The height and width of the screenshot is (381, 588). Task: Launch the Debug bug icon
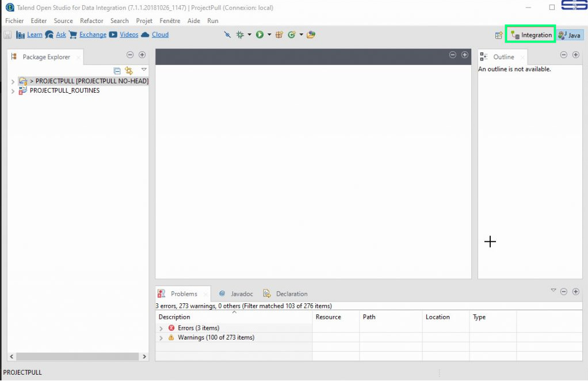pos(240,35)
